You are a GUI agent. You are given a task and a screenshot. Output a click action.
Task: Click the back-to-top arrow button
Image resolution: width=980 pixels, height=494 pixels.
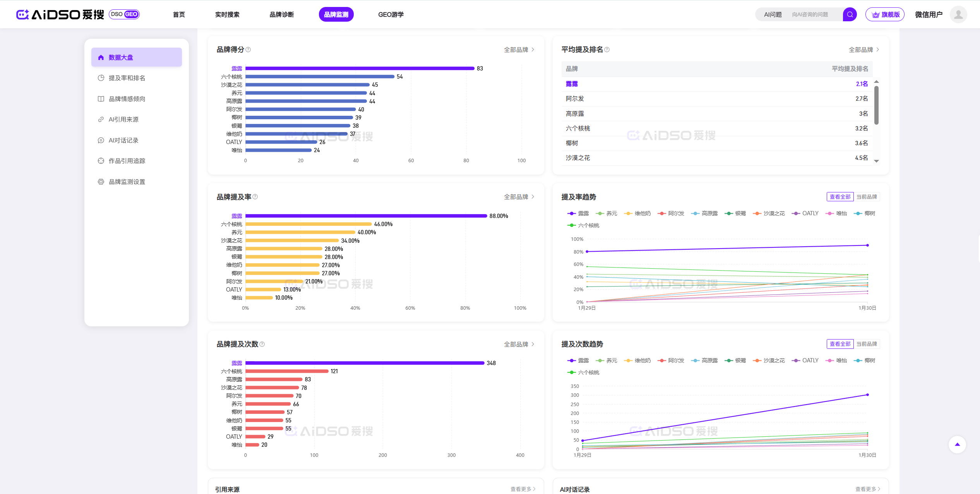tap(957, 444)
